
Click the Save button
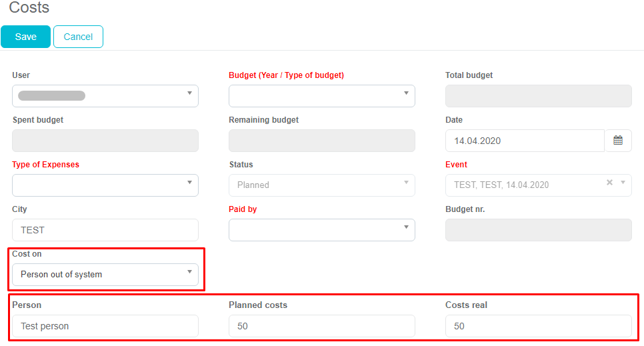click(x=25, y=37)
